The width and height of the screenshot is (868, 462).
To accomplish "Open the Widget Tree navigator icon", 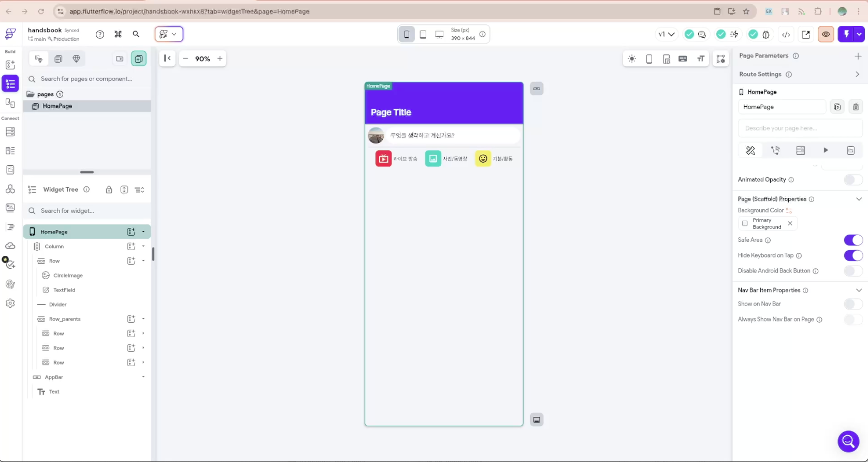I will click(x=10, y=83).
